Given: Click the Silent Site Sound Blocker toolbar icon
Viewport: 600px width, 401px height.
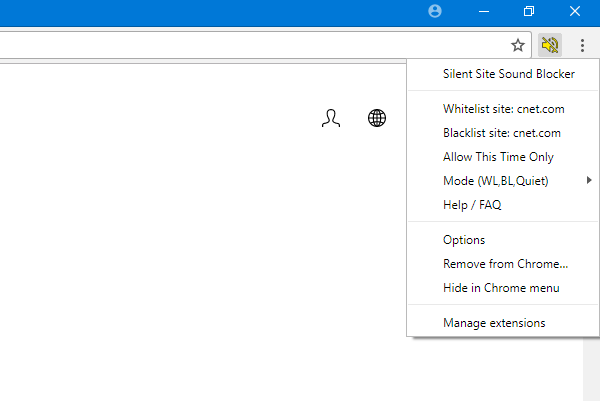Looking at the screenshot, I should (549, 45).
